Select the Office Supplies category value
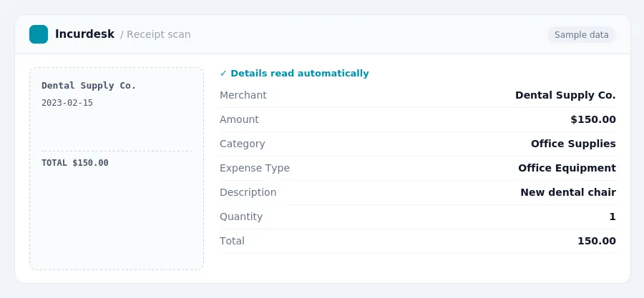 tap(573, 144)
